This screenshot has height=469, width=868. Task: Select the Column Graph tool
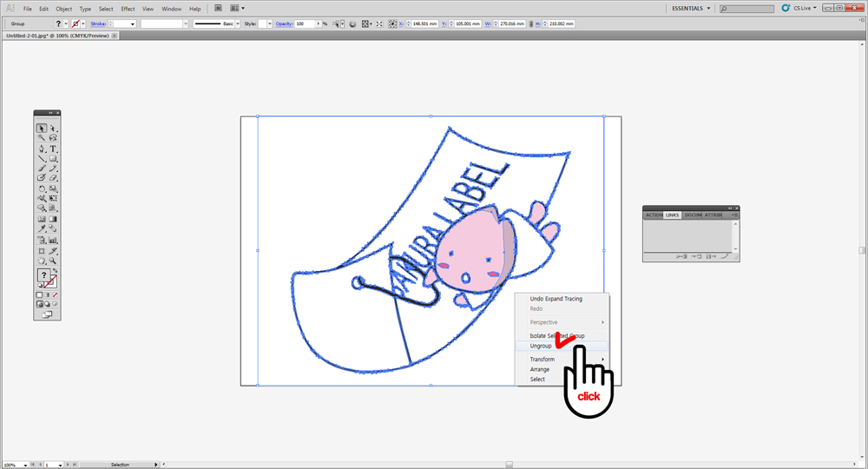pos(53,240)
